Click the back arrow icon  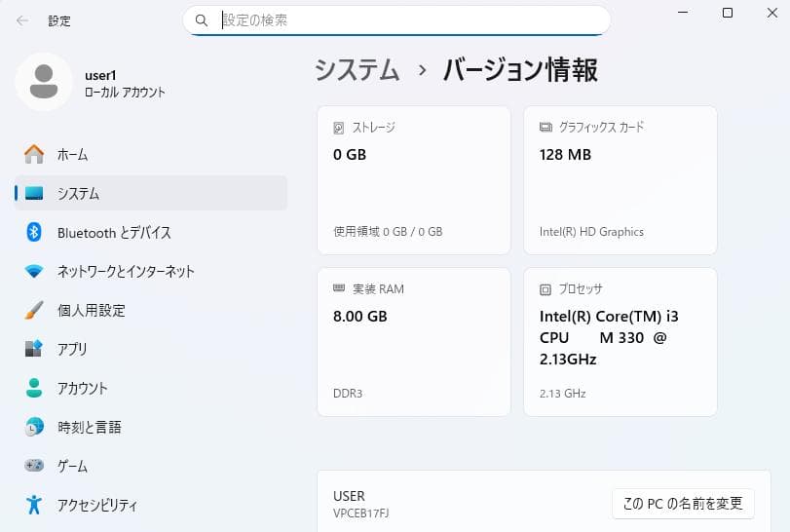22,20
